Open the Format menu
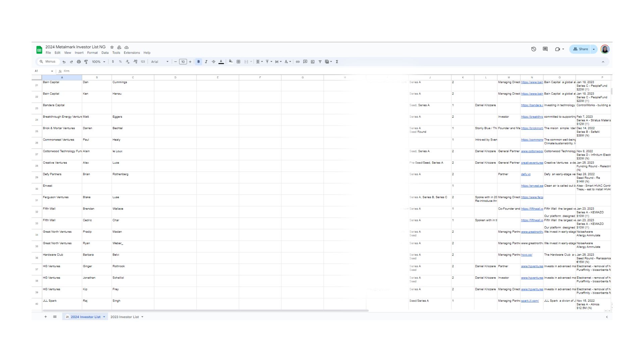Viewport: 644px width, 362px height. (92, 53)
